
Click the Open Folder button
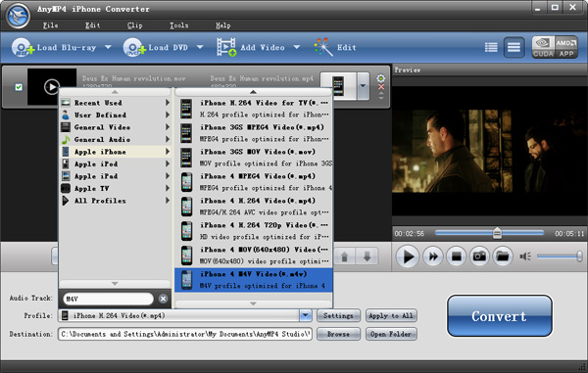point(391,334)
